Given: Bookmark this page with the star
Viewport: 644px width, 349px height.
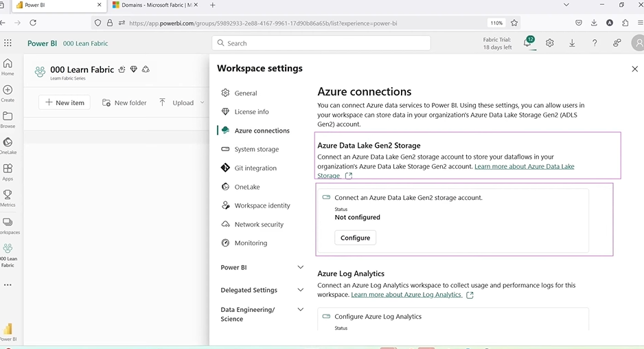Looking at the screenshot, I should pyautogui.click(x=514, y=23).
